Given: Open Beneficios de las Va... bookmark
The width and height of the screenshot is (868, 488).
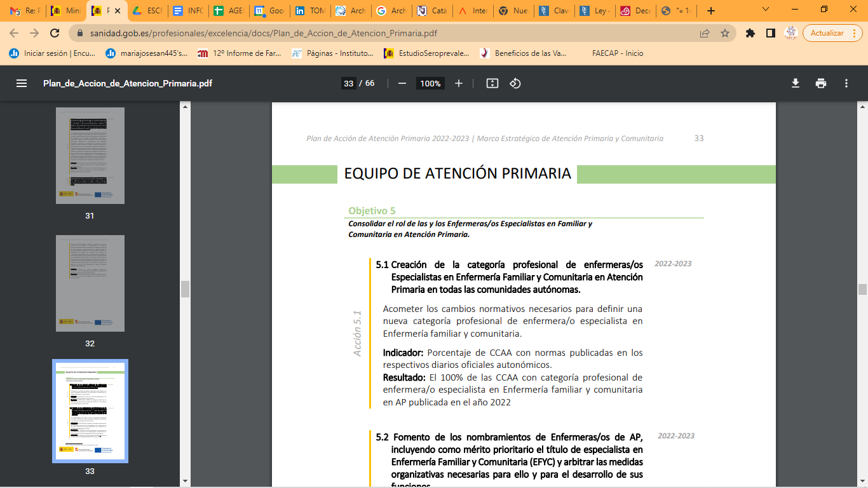Looking at the screenshot, I should point(524,53).
